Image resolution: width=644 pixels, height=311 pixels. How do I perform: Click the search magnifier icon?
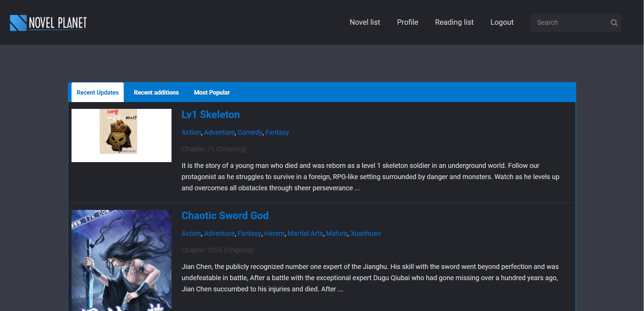614,23
